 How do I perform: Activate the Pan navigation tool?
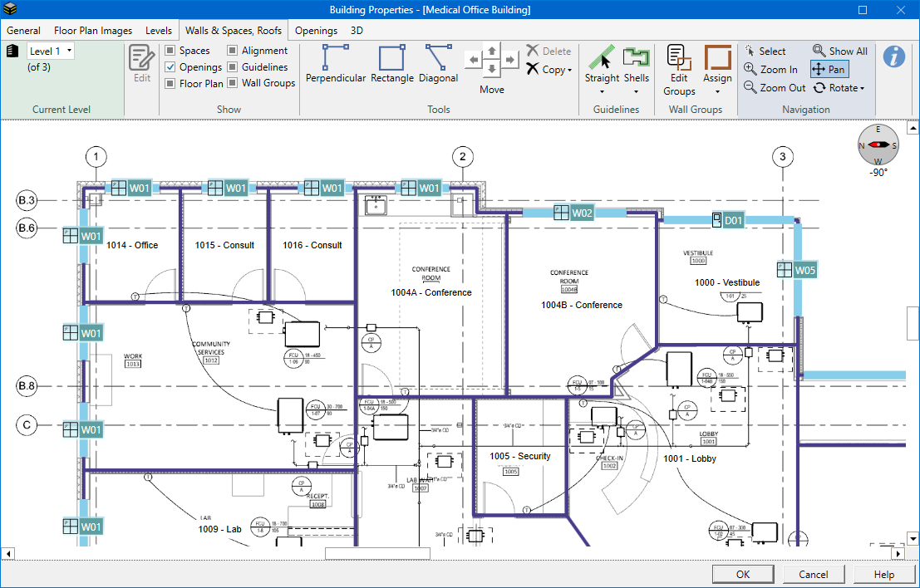coord(829,69)
